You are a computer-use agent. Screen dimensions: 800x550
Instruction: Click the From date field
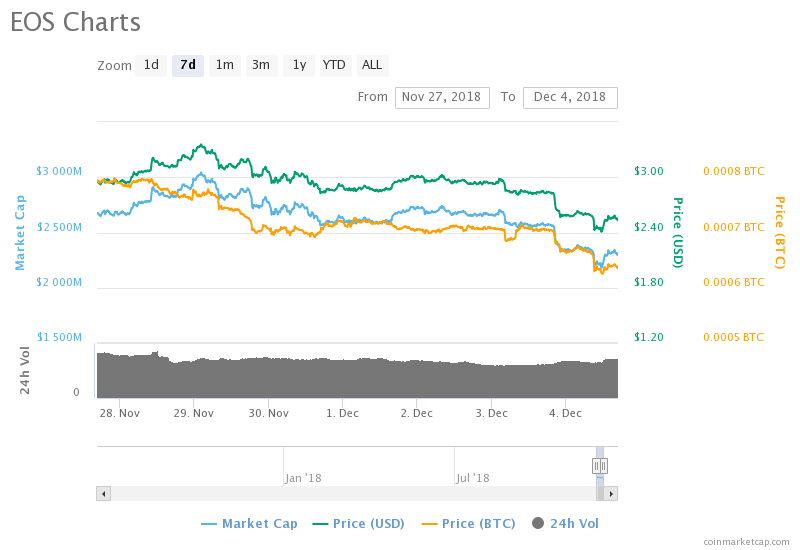click(x=442, y=97)
